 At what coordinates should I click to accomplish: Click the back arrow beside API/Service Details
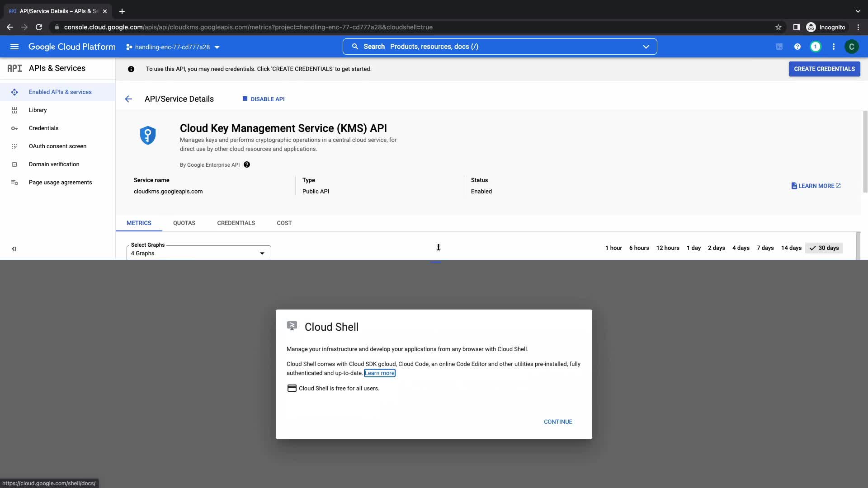[128, 99]
